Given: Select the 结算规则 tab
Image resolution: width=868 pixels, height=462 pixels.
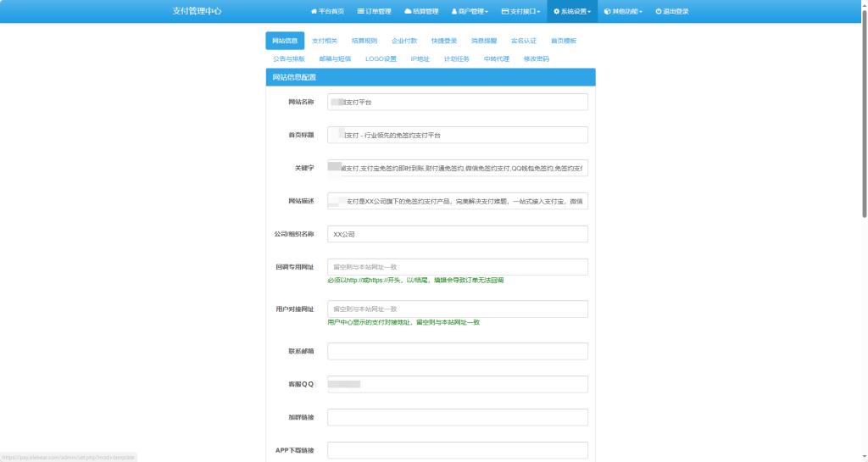Looking at the screenshot, I should [364, 41].
